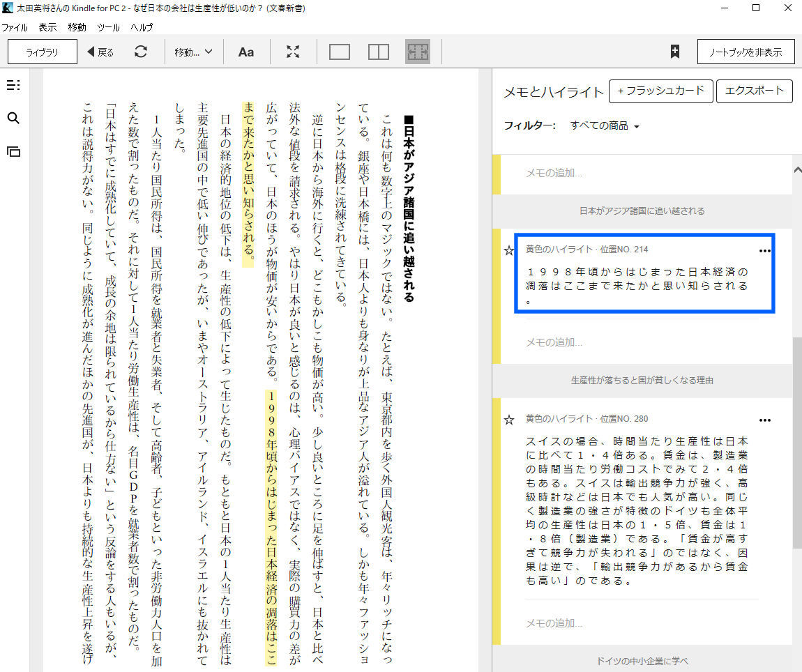This screenshot has height=672, width=802.
Task: Click the yellow highlighted 1998年頃からはじまった text in the page
Action: coord(271,527)
